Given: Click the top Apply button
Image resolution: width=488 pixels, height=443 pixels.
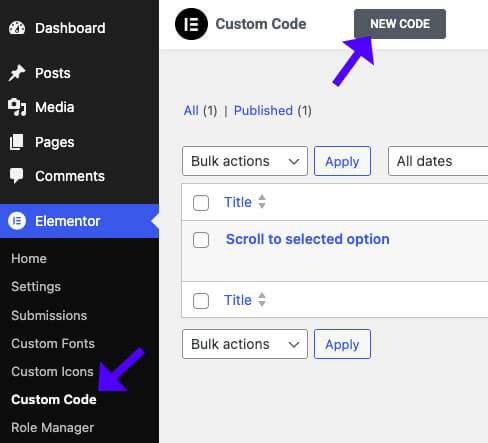Looking at the screenshot, I should (342, 161).
